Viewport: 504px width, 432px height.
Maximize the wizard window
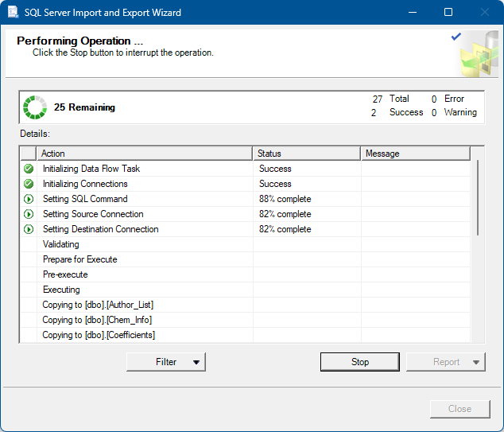coord(448,12)
